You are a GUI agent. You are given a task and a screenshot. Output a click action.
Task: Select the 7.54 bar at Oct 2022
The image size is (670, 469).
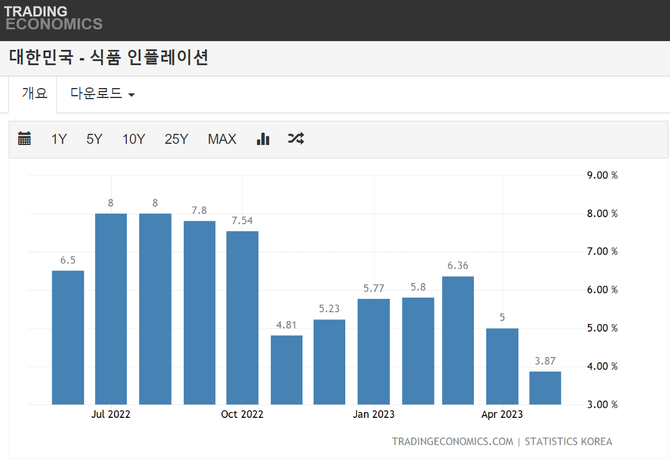coord(242,318)
